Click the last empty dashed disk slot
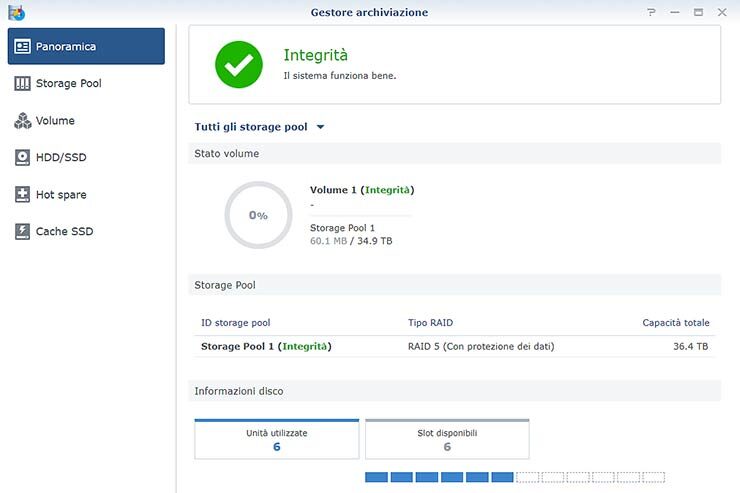 [653, 478]
